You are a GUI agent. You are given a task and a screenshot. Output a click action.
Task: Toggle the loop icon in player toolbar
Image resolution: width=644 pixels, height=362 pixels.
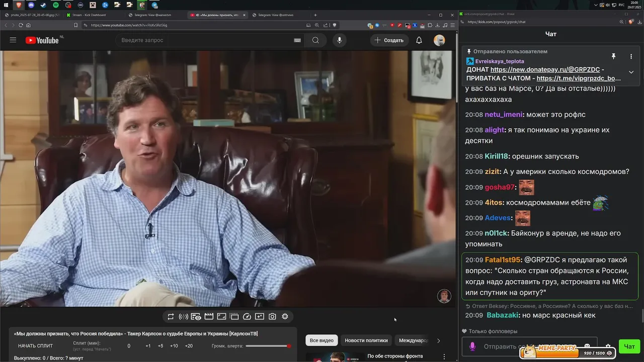(171, 317)
